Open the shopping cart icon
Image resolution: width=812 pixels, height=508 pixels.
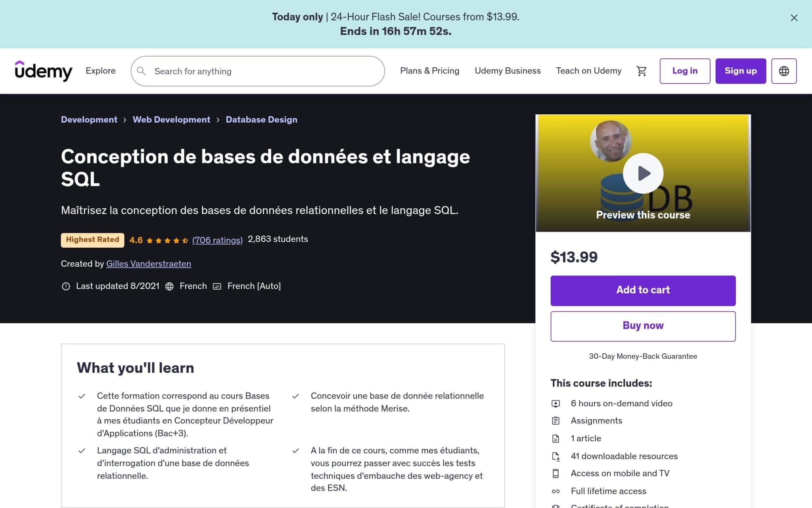click(641, 71)
